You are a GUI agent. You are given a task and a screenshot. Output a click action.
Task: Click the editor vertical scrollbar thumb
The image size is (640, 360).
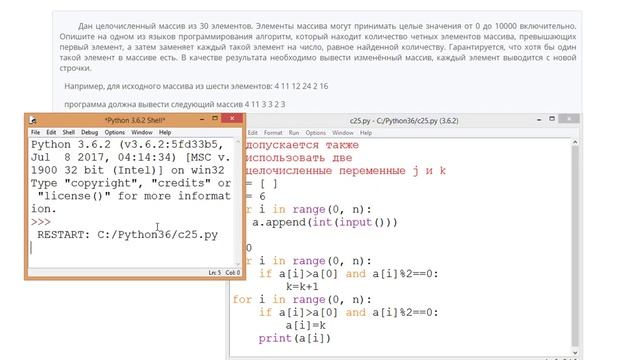[575, 246]
